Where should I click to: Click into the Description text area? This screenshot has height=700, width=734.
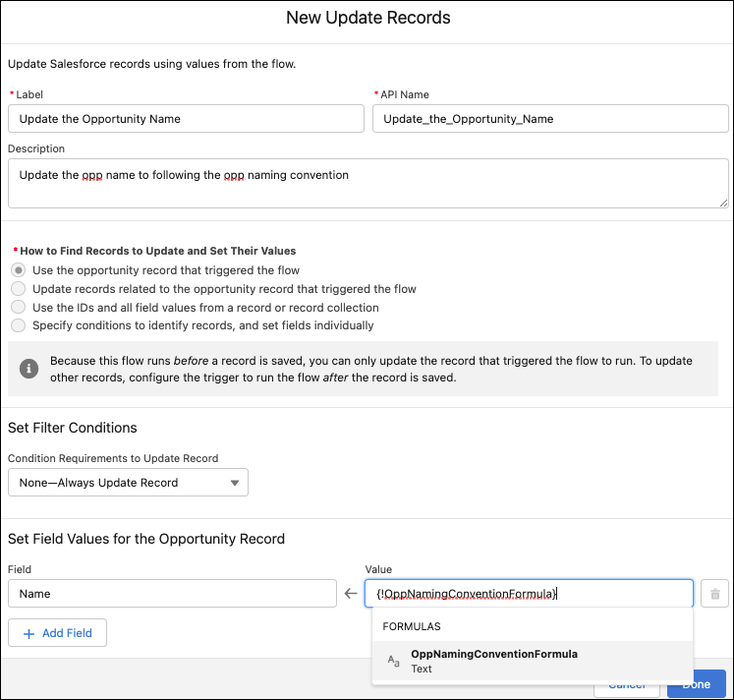[x=367, y=183]
